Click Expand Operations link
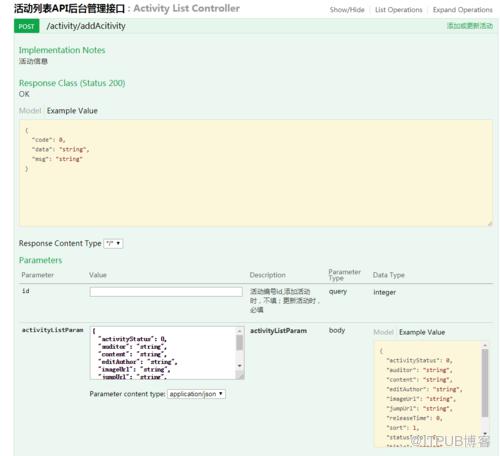Viewport: 500px width, 456px height. [462, 10]
